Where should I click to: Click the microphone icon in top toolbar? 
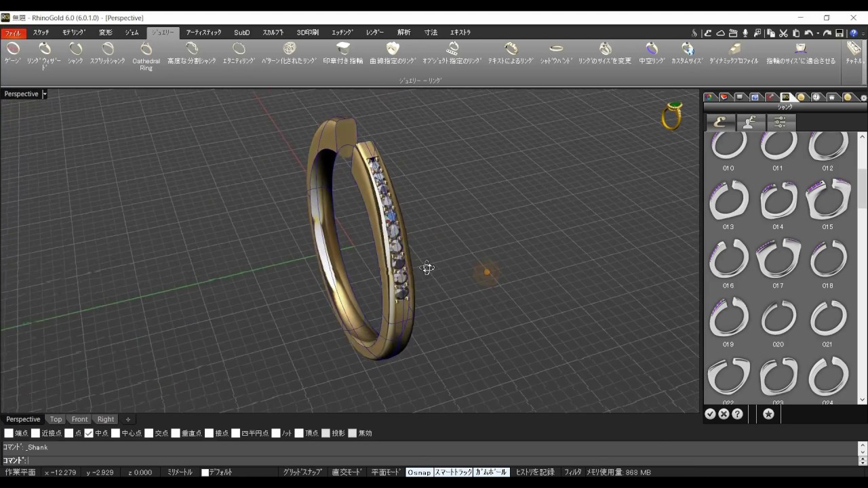tap(745, 33)
